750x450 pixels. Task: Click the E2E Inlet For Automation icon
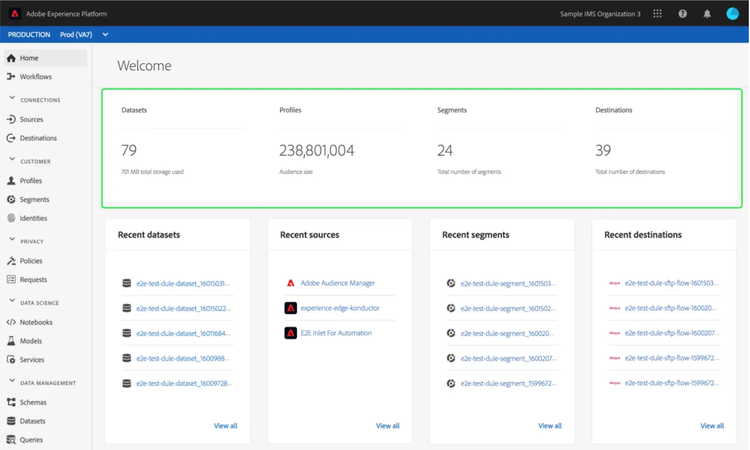[290, 333]
